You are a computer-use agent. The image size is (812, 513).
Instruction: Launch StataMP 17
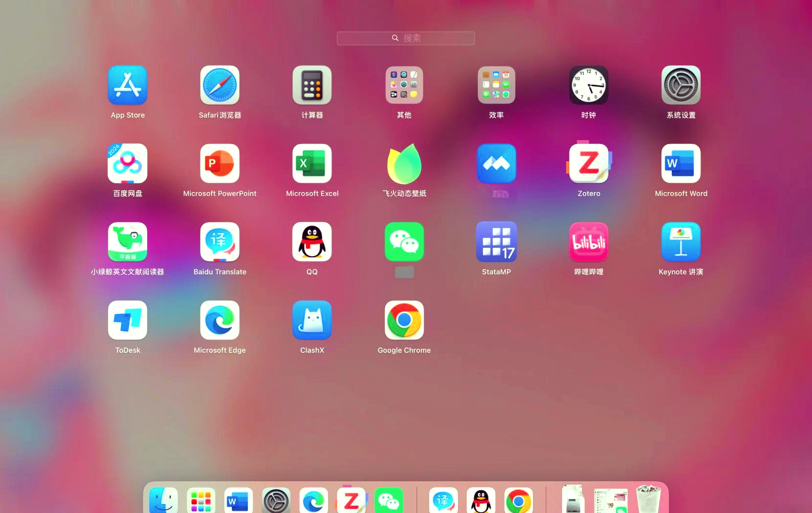coord(496,242)
